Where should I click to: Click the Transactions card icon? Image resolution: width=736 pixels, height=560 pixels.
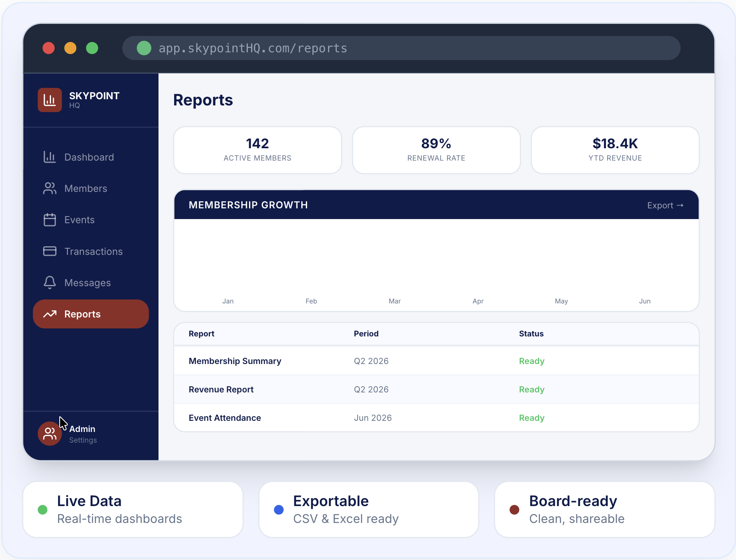click(x=49, y=251)
